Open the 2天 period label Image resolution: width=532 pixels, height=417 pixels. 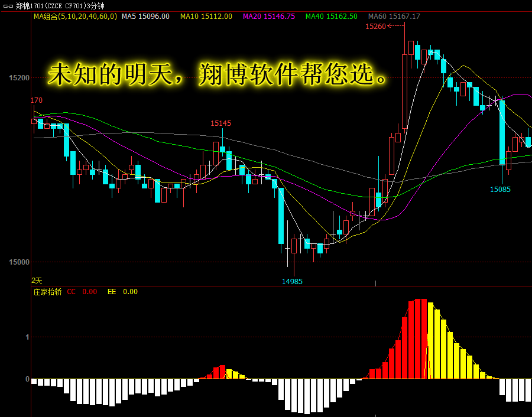click(37, 281)
